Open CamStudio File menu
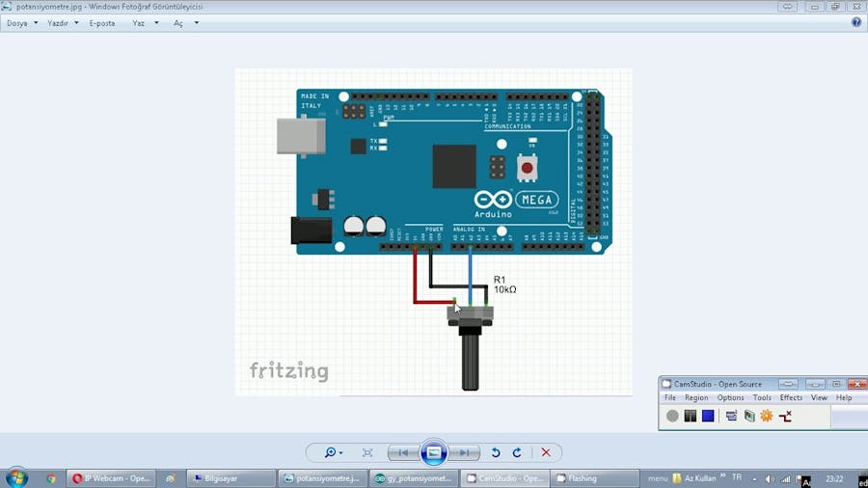 click(670, 397)
